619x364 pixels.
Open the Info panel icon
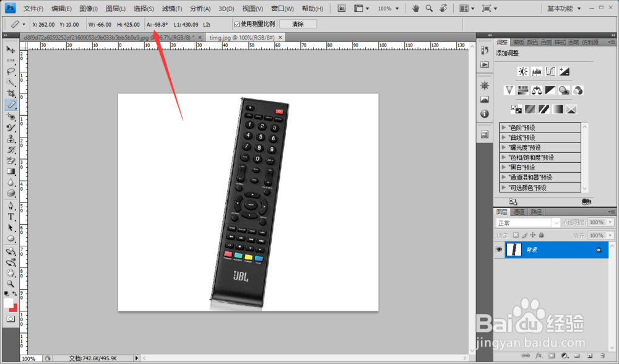coord(485,114)
